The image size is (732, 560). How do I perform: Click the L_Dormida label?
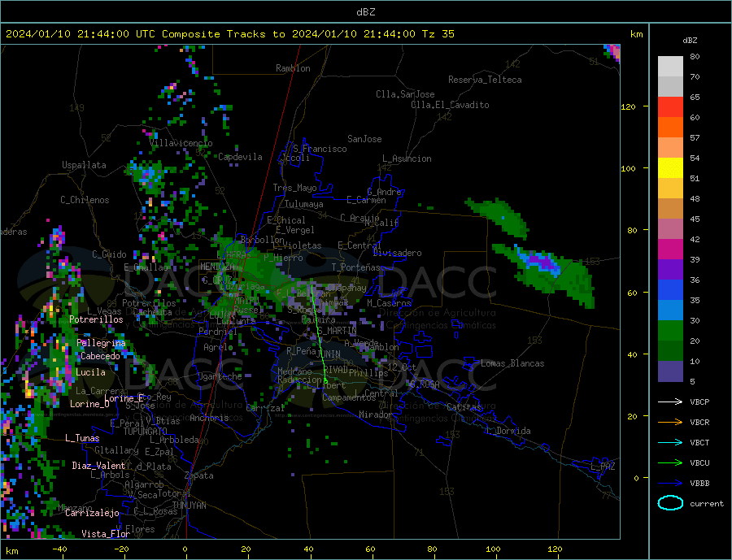[x=509, y=431]
